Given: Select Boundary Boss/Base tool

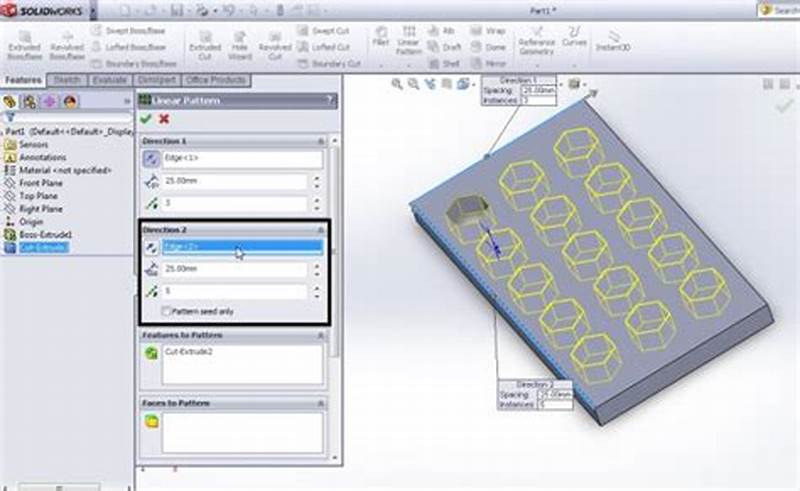Looking at the screenshot, I should (x=134, y=64).
